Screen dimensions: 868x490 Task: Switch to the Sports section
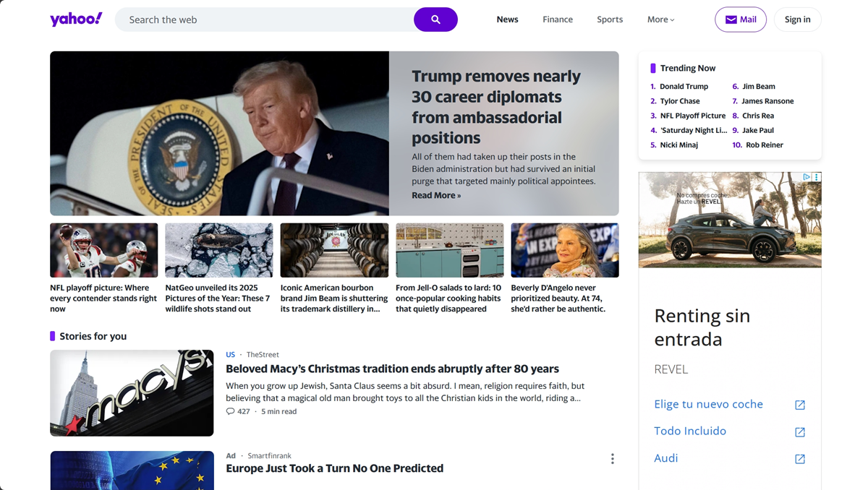click(610, 20)
